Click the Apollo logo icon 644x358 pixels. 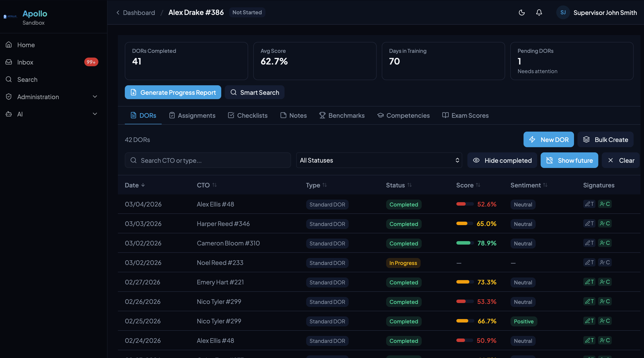point(10,17)
